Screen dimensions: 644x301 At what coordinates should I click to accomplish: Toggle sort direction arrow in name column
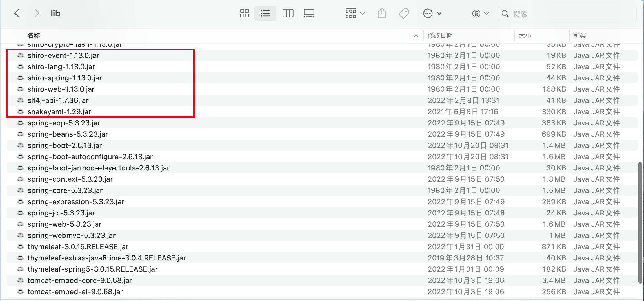[416, 36]
